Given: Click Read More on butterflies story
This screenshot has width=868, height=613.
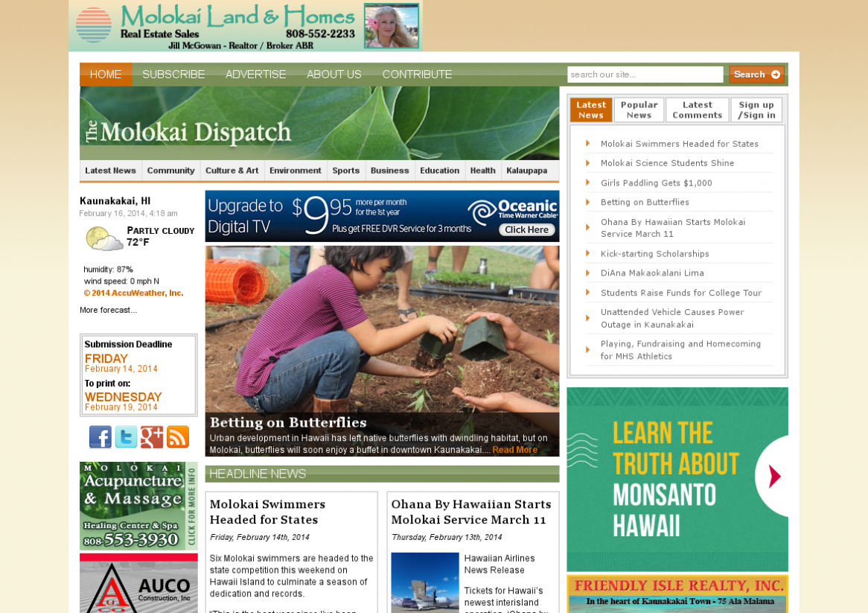Looking at the screenshot, I should [515, 450].
